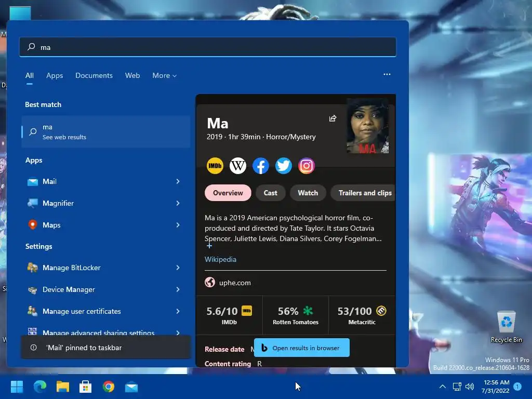Open Google Chrome from the taskbar
The image size is (532, 399).
tap(109, 387)
